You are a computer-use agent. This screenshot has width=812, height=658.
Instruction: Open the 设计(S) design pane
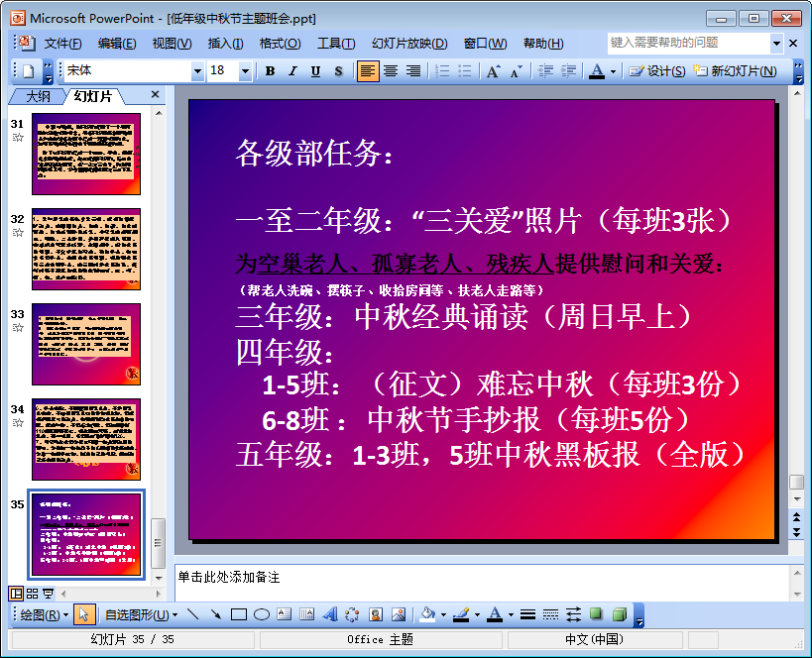pos(656,71)
